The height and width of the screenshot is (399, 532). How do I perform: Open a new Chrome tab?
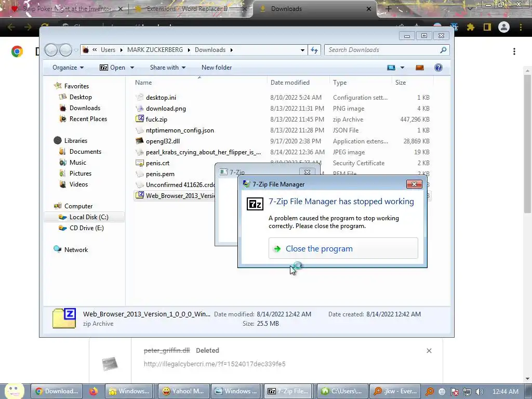pyautogui.click(x=389, y=9)
